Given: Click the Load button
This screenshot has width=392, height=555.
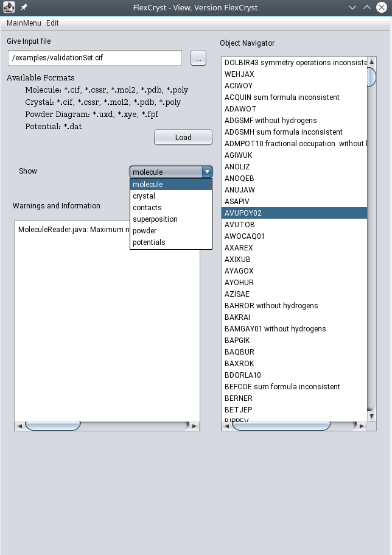Looking at the screenshot, I should pos(183,137).
